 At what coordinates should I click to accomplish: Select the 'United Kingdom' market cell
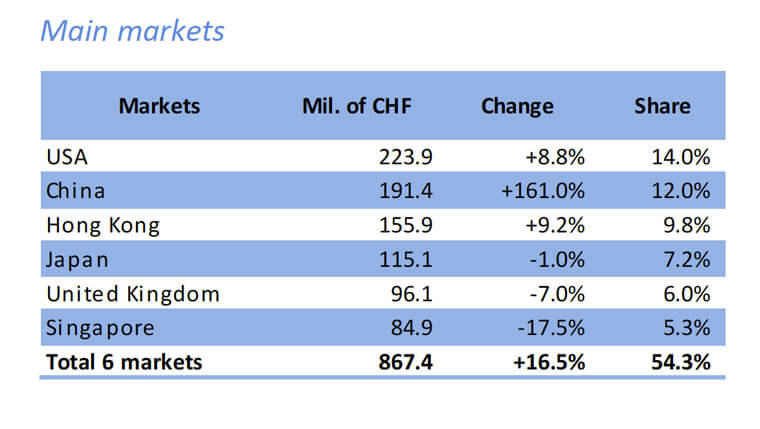coord(132,294)
